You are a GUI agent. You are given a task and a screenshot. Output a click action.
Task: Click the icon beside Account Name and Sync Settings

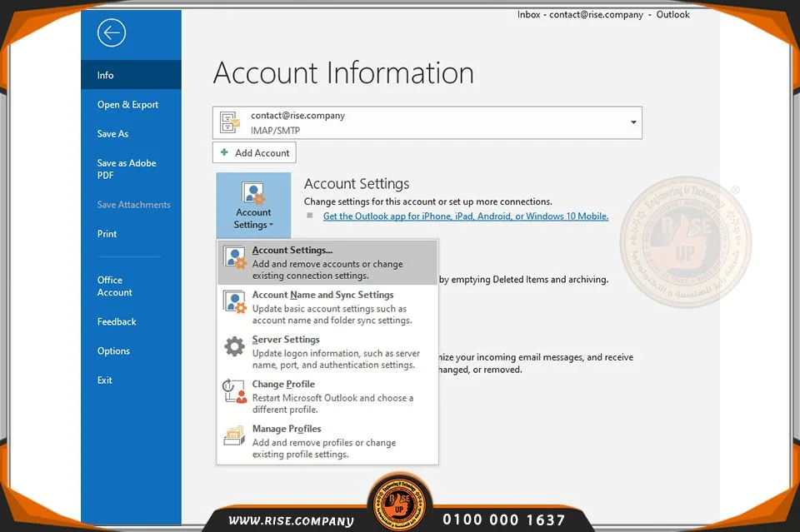click(x=235, y=302)
